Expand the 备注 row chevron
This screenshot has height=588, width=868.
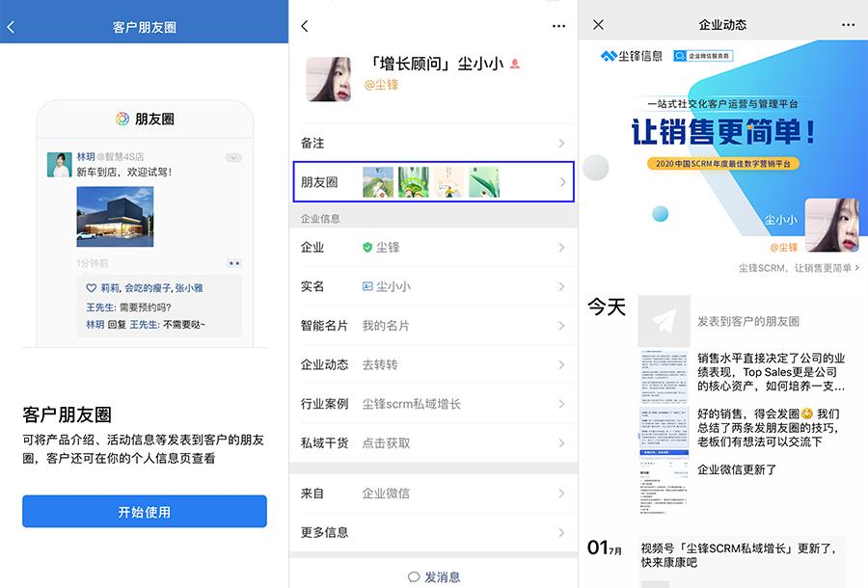point(562,144)
